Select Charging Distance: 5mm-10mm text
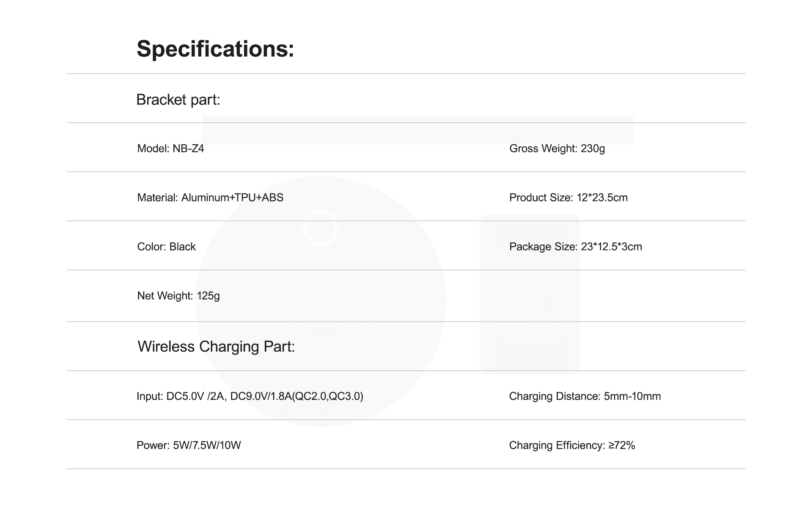This screenshot has height=512, width=812. (585, 396)
